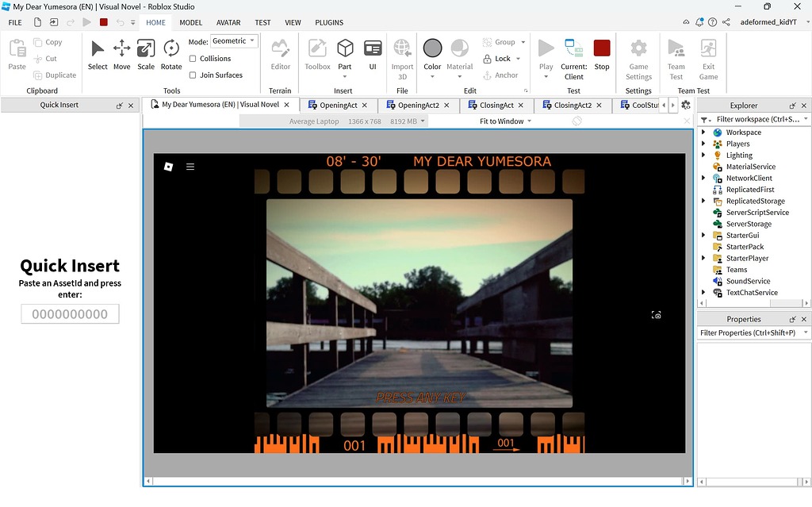Viewport: 812px width, 507px height.
Task: Open the Terrain Editor
Action: [x=280, y=56]
